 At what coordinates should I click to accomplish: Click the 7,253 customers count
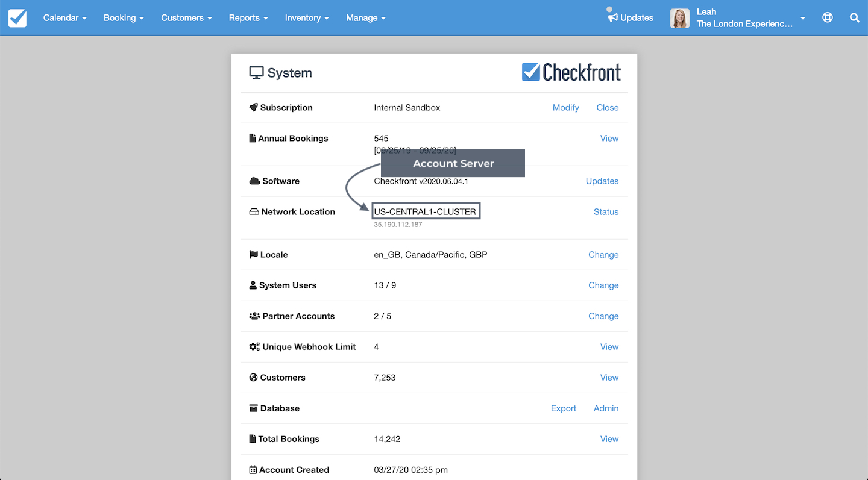click(385, 377)
